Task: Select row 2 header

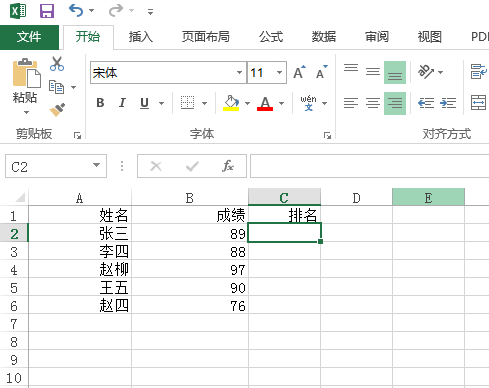Action: 14,233
